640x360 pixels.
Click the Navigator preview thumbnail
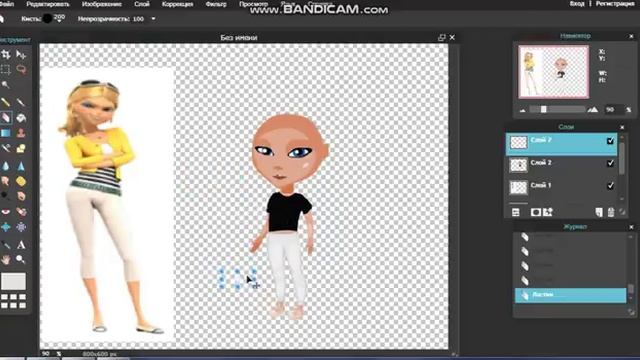(553, 72)
